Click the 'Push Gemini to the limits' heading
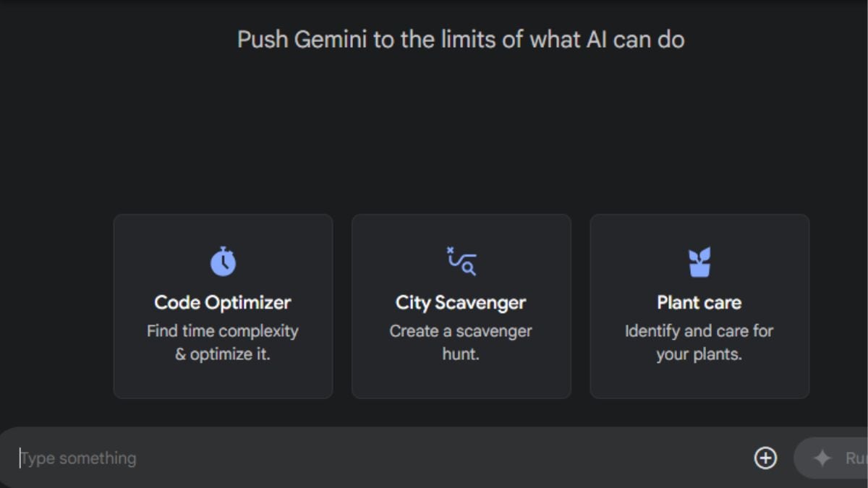Screen dimensions: 868x488 tap(461, 40)
